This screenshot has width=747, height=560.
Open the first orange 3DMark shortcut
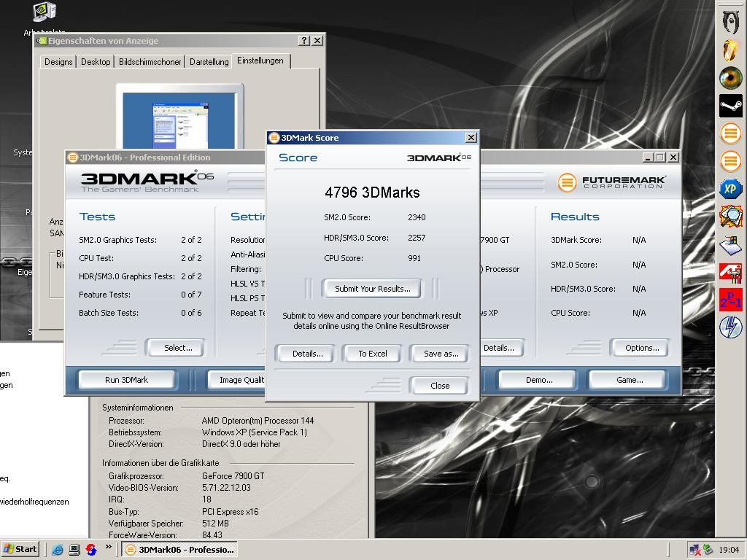click(730, 133)
